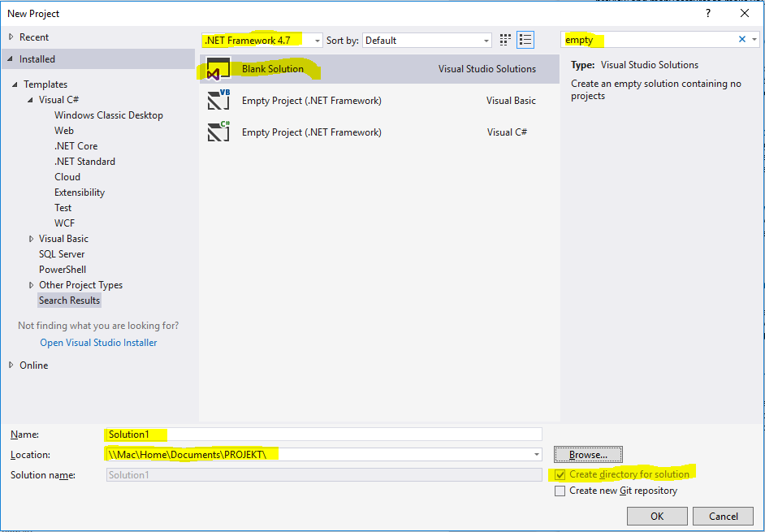The height and width of the screenshot is (532, 765).
Task: Expand the Recent section
Action: tap(11, 37)
